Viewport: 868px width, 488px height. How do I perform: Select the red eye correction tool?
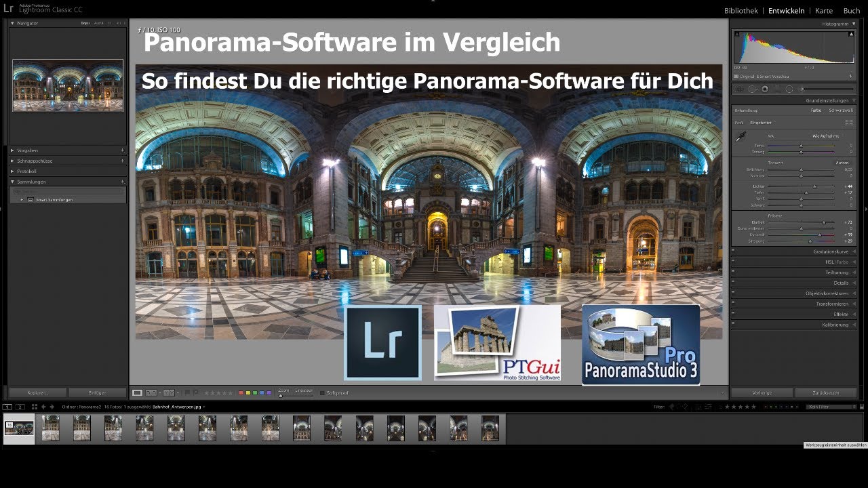pyautogui.click(x=765, y=89)
